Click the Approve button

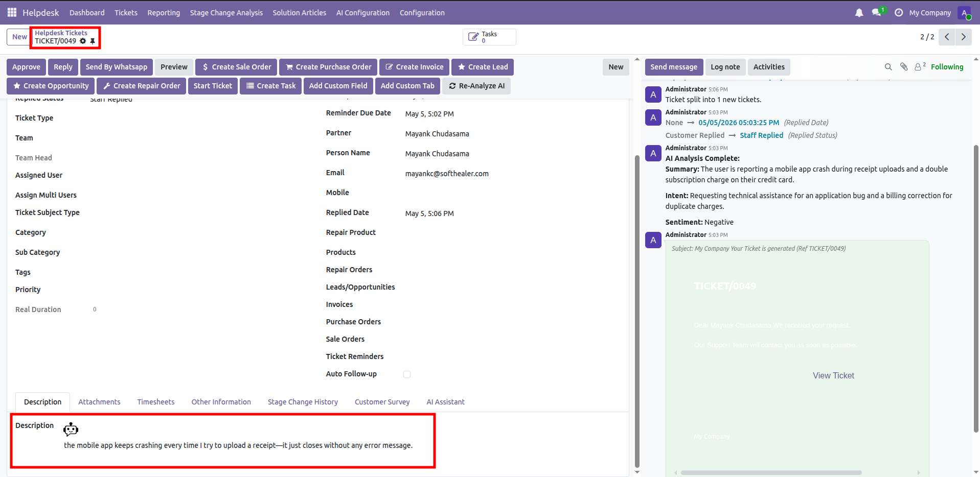pos(26,67)
